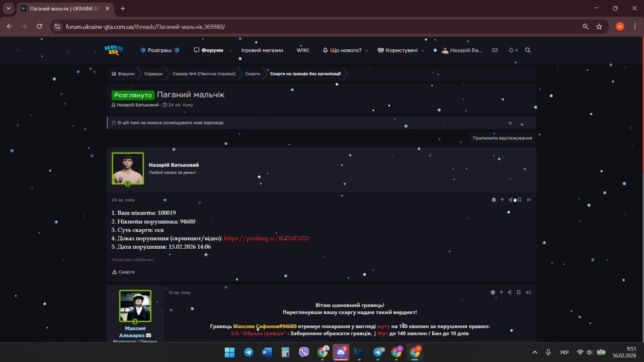Click Максим Альварез avatar thumbnail

[135, 306]
